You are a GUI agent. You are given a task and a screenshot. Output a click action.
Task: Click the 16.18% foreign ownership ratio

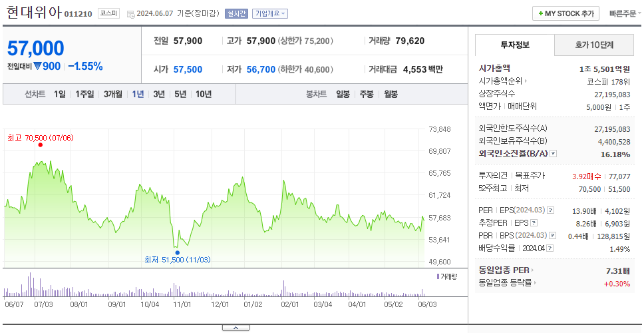click(615, 155)
